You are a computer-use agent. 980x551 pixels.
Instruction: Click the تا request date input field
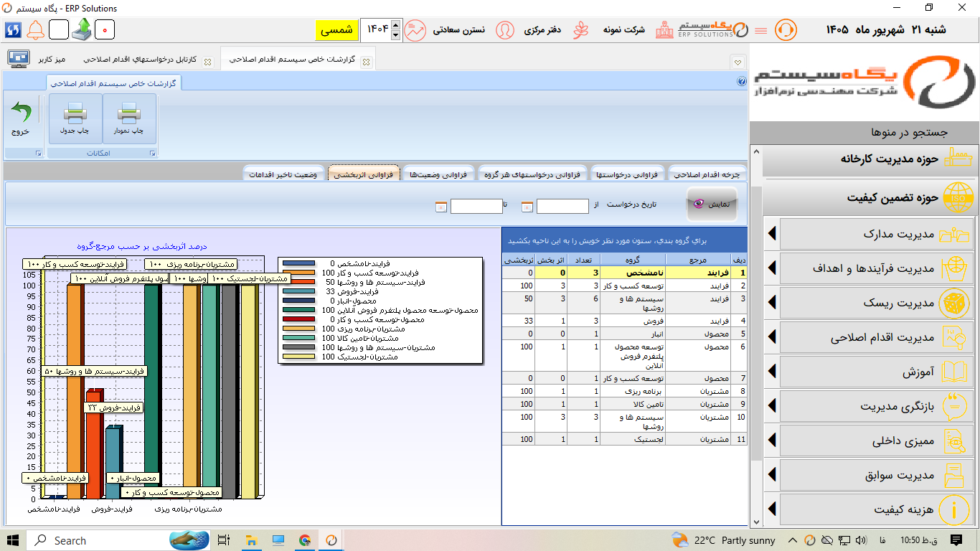coord(476,207)
